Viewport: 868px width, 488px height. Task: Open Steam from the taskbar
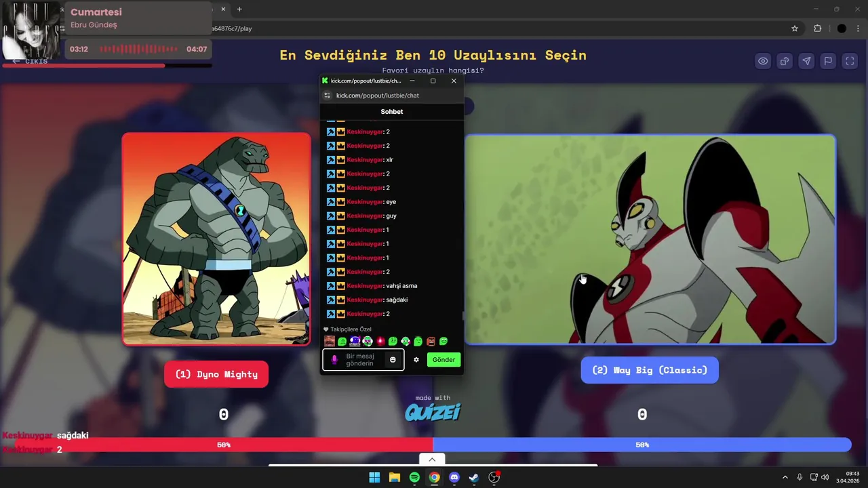click(474, 477)
